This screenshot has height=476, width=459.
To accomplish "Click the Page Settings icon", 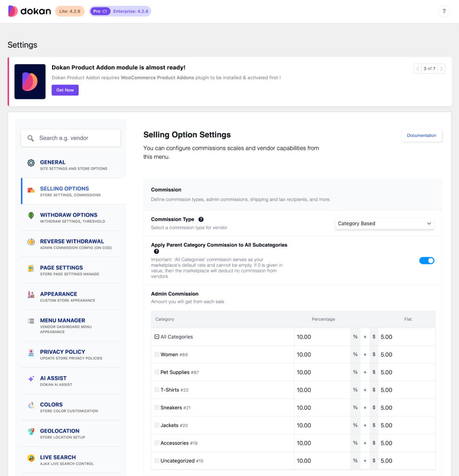I will 31,268.
